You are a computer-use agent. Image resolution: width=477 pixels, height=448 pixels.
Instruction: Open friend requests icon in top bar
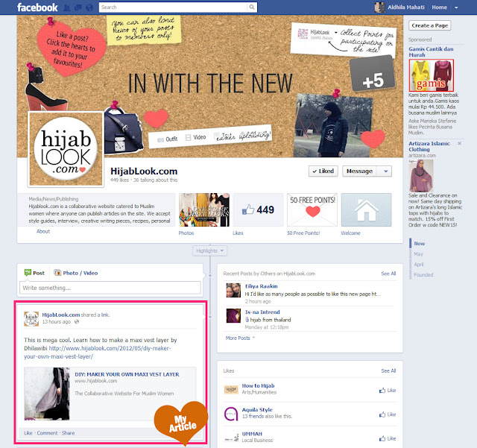[x=66, y=7]
